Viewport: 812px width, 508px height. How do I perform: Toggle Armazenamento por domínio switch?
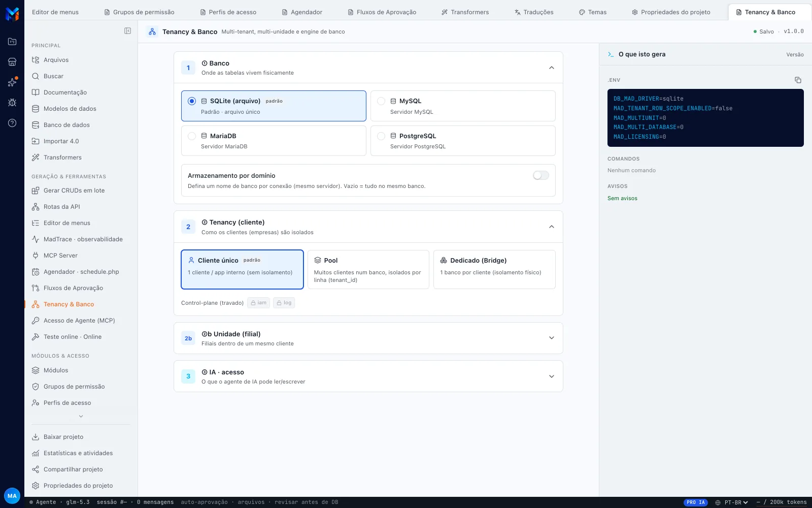541,175
